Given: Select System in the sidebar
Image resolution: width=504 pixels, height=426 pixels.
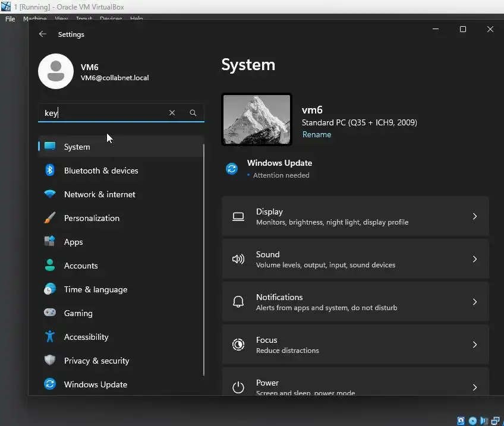Looking at the screenshot, I should point(121,147).
